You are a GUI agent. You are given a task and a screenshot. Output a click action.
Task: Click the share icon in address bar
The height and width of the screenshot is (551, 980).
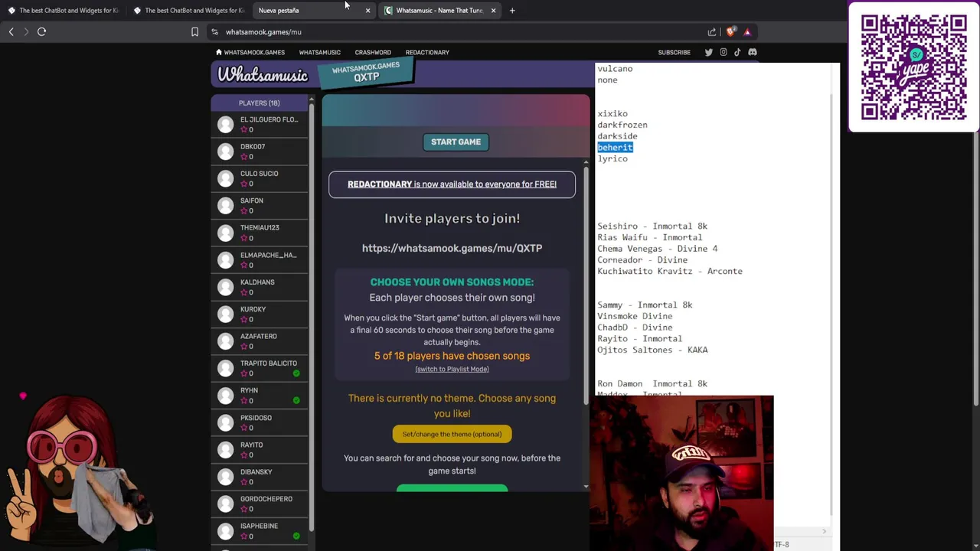tap(712, 32)
